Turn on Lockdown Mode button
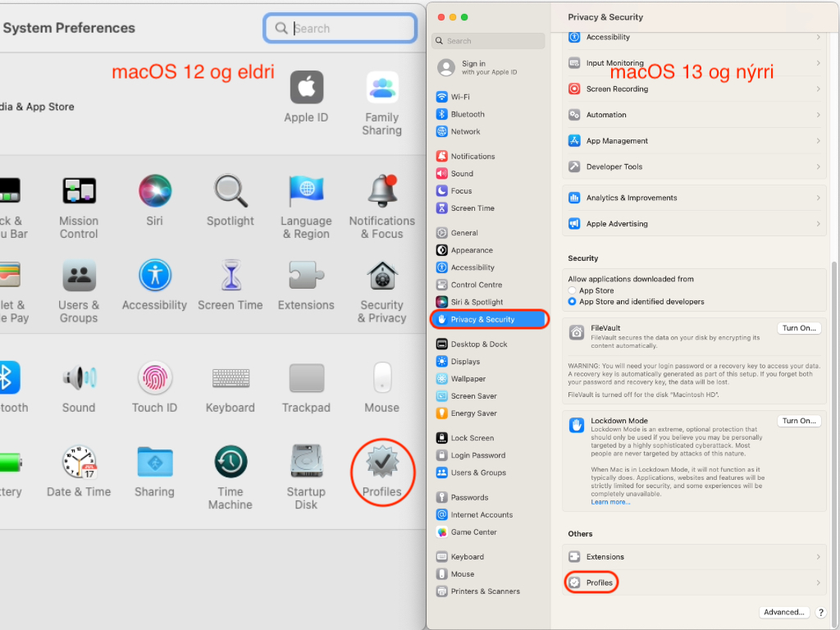 click(x=799, y=421)
